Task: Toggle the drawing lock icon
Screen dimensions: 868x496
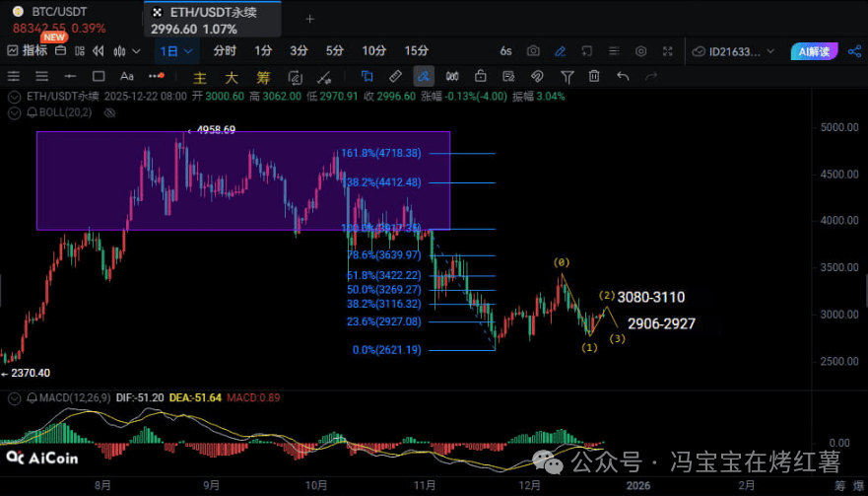Action: click(x=480, y=76)
